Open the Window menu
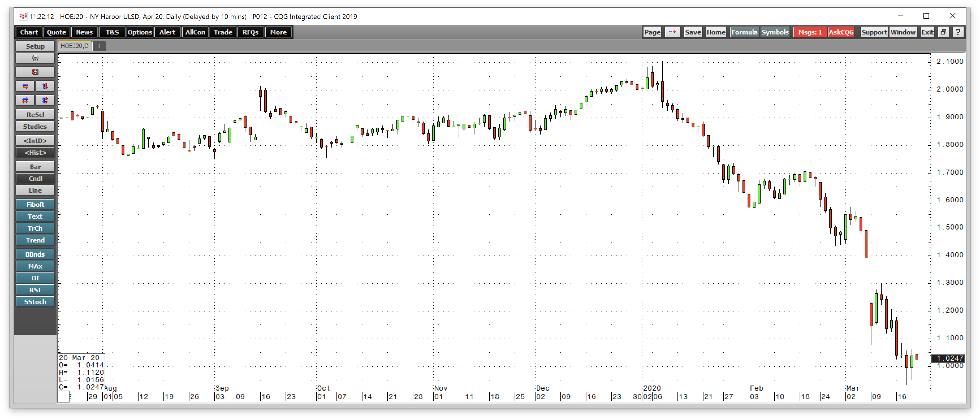The width and height of the screenshot is (980, 420). (x=903, y=32)
